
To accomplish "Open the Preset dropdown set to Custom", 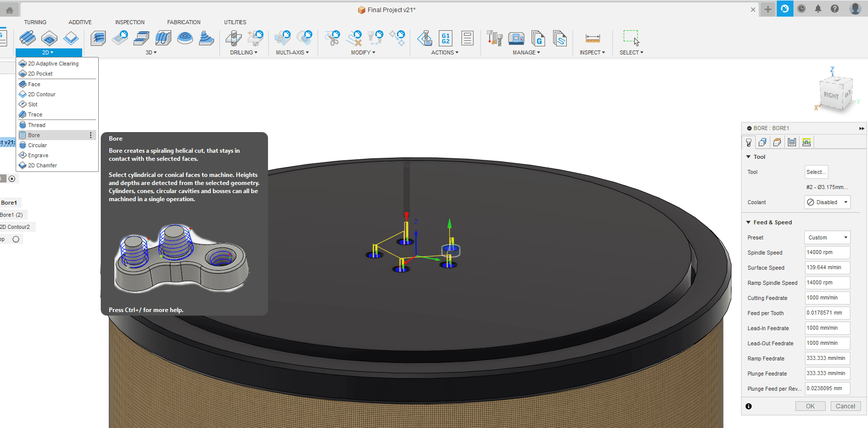I will 827,237.
